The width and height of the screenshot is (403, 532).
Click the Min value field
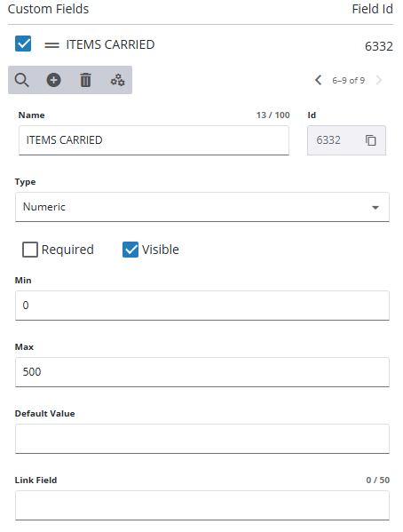pos(202,306)
